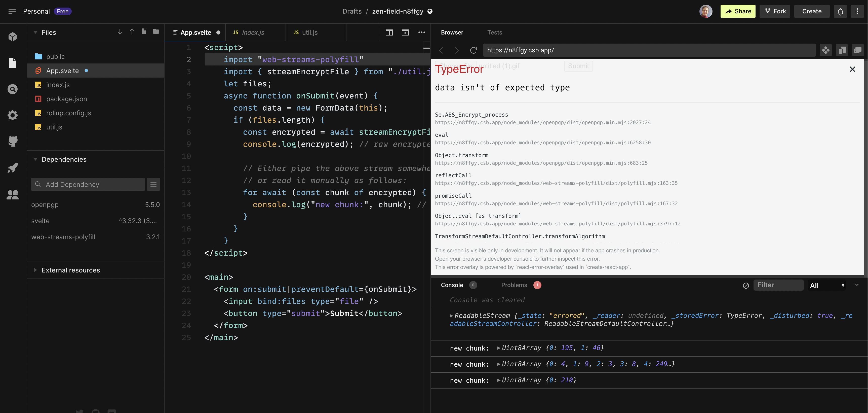Screen dimensions: 868x413
Task: Open the Tests tab
Action: coord(494,32)
